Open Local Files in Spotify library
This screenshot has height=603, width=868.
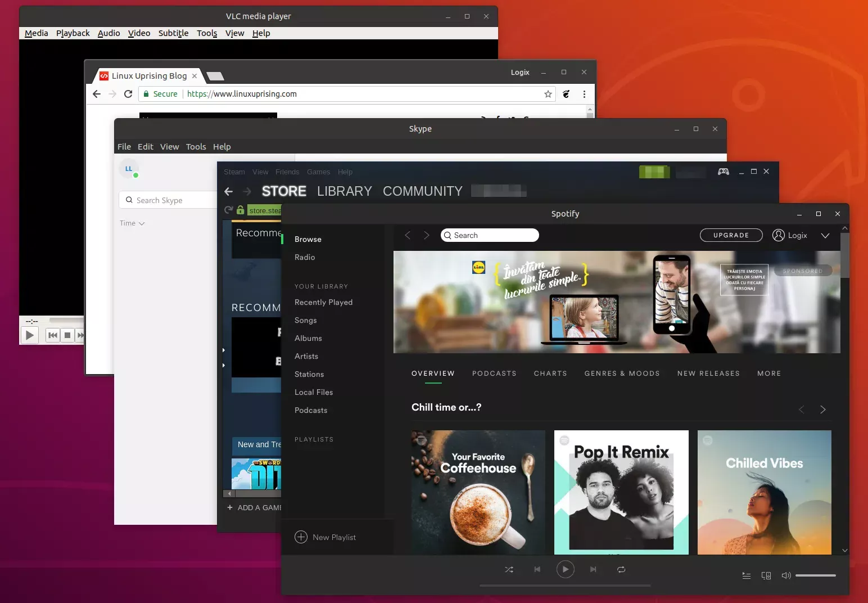[x=314, y=392]
